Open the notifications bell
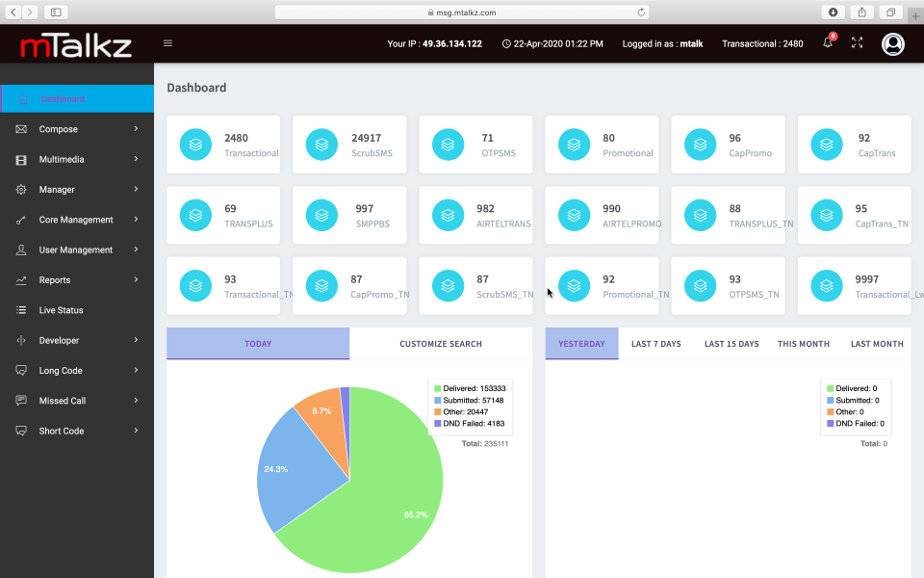 click(x=826, y=43)
